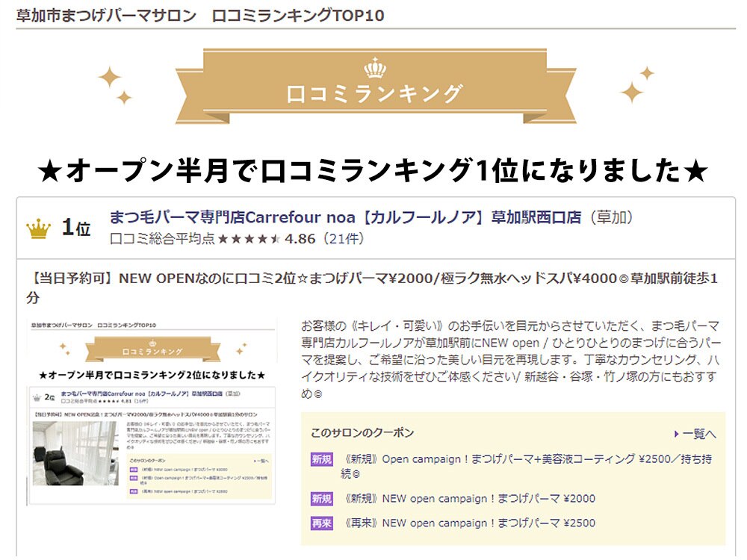Click the salon description starting お客様の《キレイ・可愛い》
This screenshot has width=747, height=560.
(x=511, y=360)
